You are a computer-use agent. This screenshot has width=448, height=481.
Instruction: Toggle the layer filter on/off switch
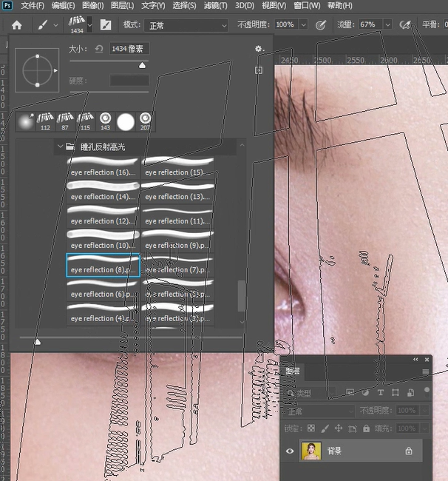click(427, 391)
